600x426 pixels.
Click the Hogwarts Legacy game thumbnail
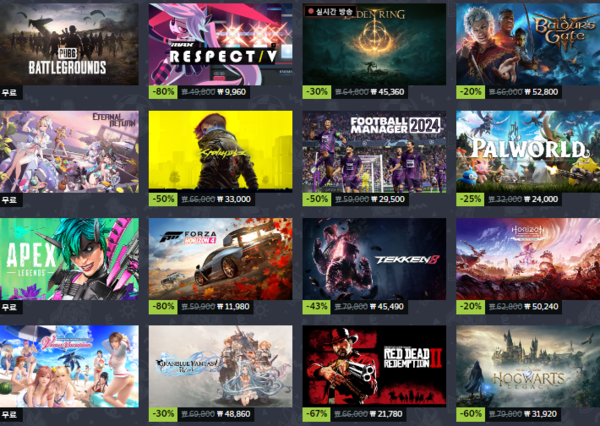[528, 366]
